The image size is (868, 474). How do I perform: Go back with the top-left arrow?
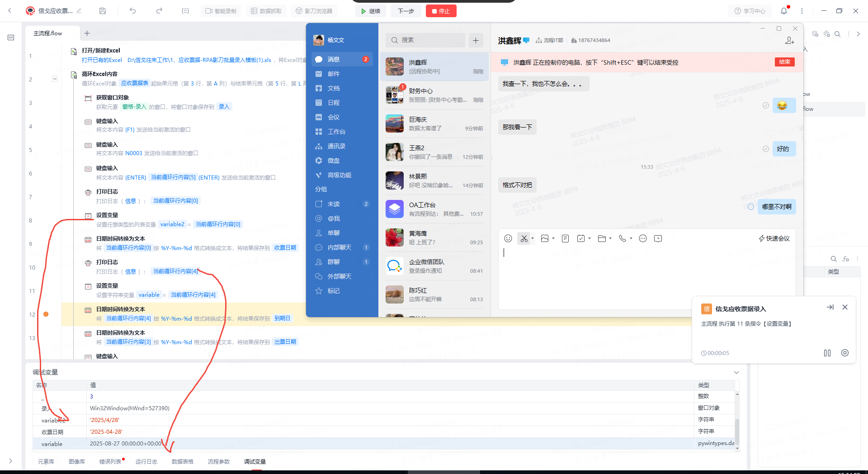[9, 10]
